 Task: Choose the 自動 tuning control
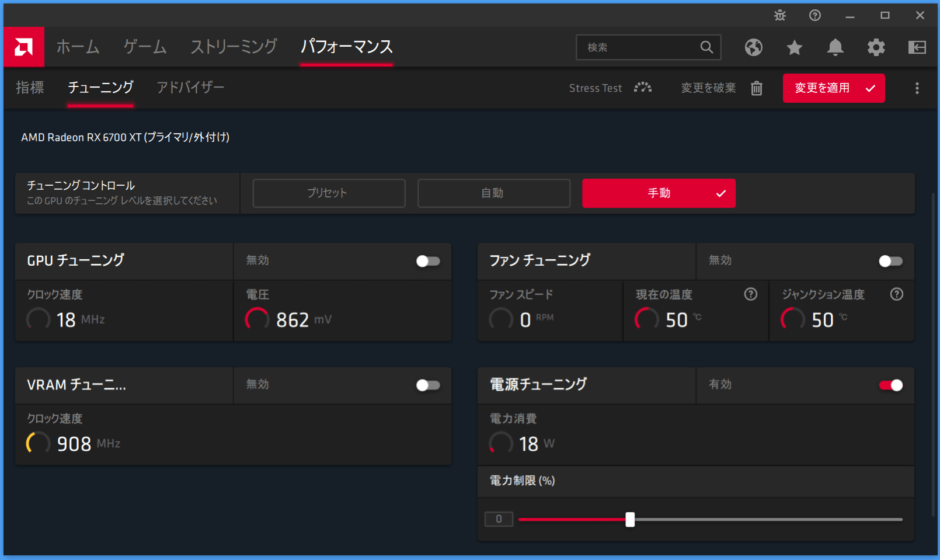point(493,193)
